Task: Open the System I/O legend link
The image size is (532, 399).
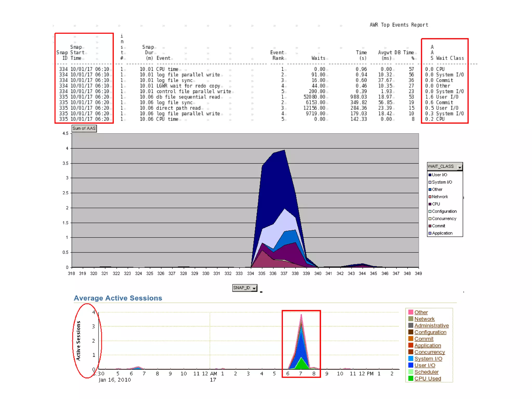Action: coord(428,358)
